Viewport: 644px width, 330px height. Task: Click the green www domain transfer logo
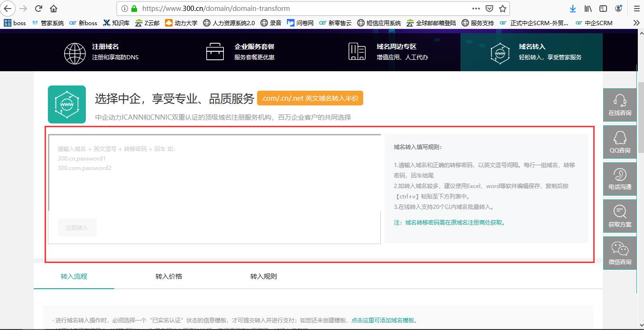67,104
